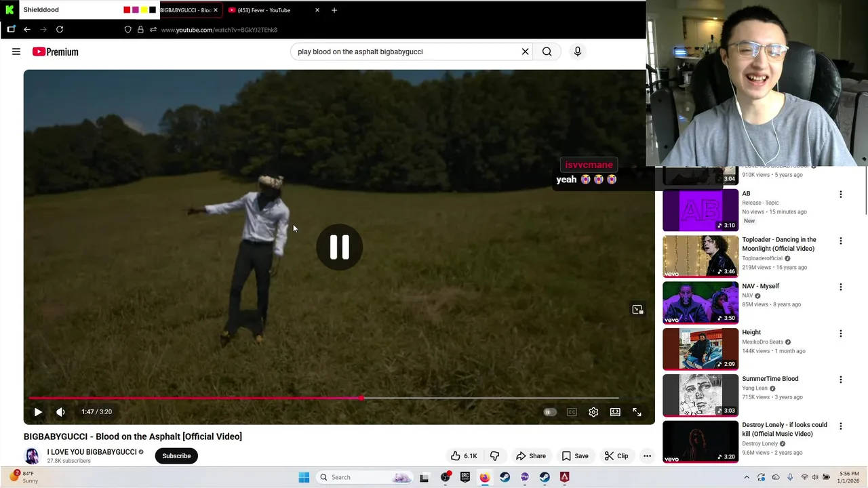The width and height of the screenshot is (868, 488).
Task: Share the video
Action: (530, 456)
